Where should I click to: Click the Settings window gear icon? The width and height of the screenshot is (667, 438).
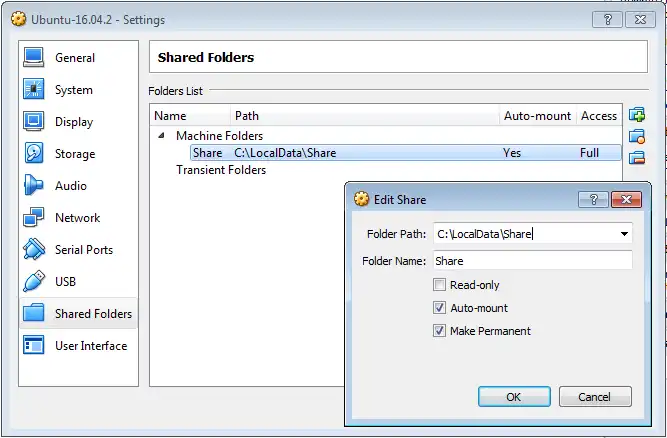pos(18,19)
